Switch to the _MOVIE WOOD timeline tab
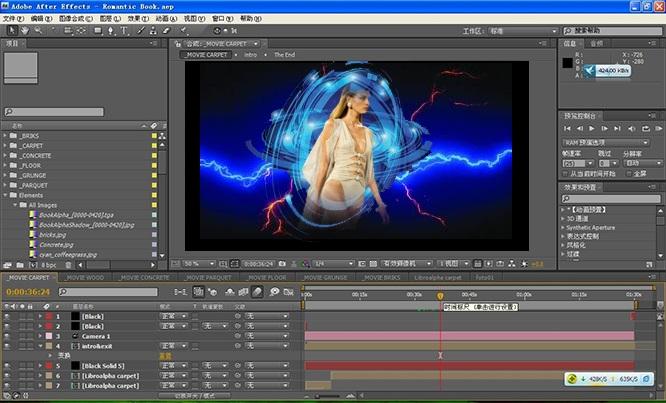666x403 pixels. (86, 277)
